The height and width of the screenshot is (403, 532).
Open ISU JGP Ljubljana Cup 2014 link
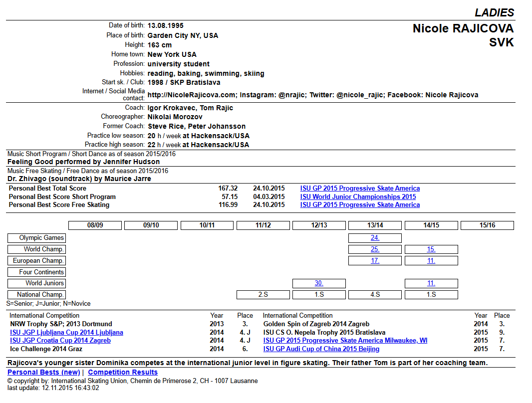point(66,333)
